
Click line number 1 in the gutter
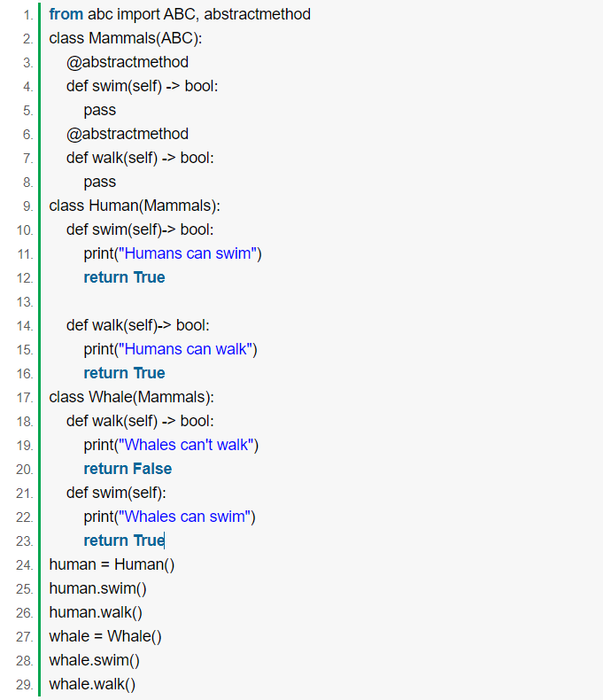(28, 15)
